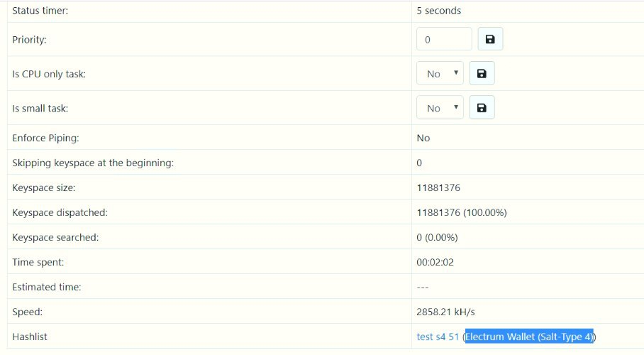The image size is (644, 355).
Task: Select the Time spent value 00:02:02
Action: pos(435,262)
